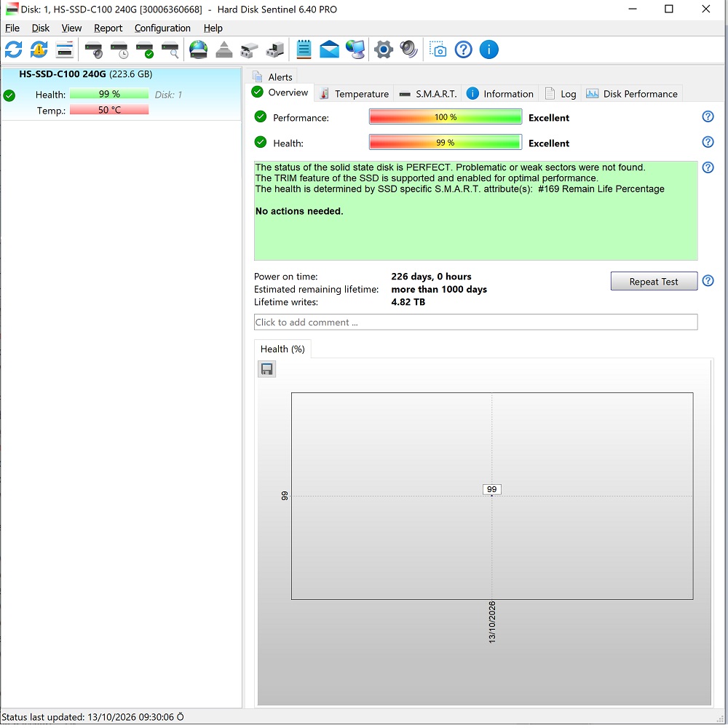
Task: Open the Report menu
Action: click(108, 28)
